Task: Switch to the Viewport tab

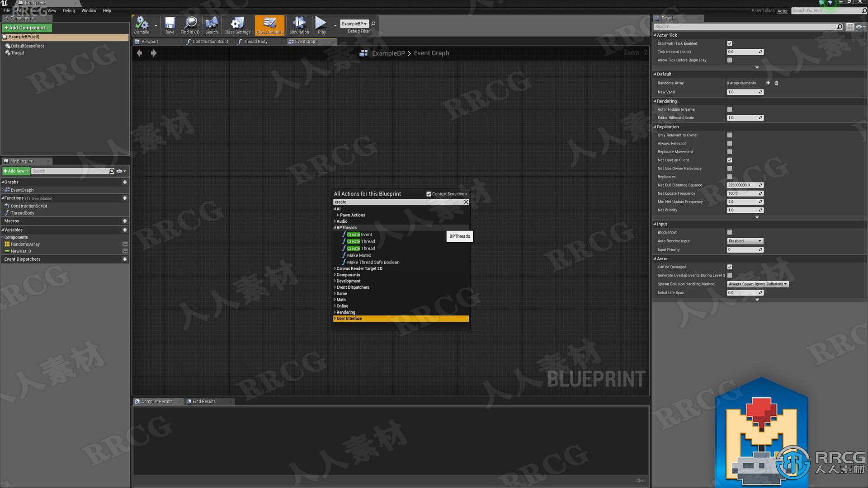Action: point(149,42)
